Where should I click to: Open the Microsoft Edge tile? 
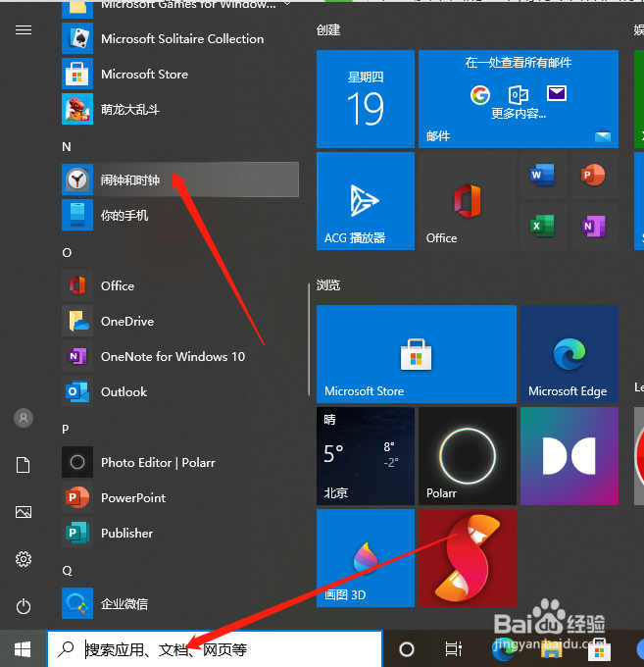coord(570,354)
